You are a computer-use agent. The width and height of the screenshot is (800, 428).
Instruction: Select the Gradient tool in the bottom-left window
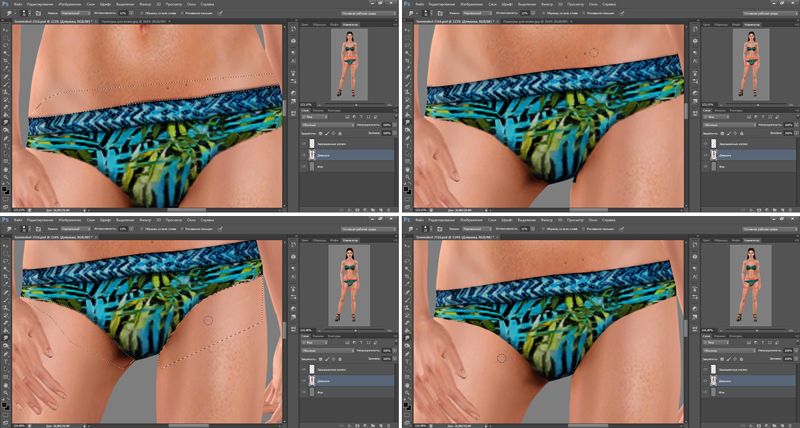[6, 332]
